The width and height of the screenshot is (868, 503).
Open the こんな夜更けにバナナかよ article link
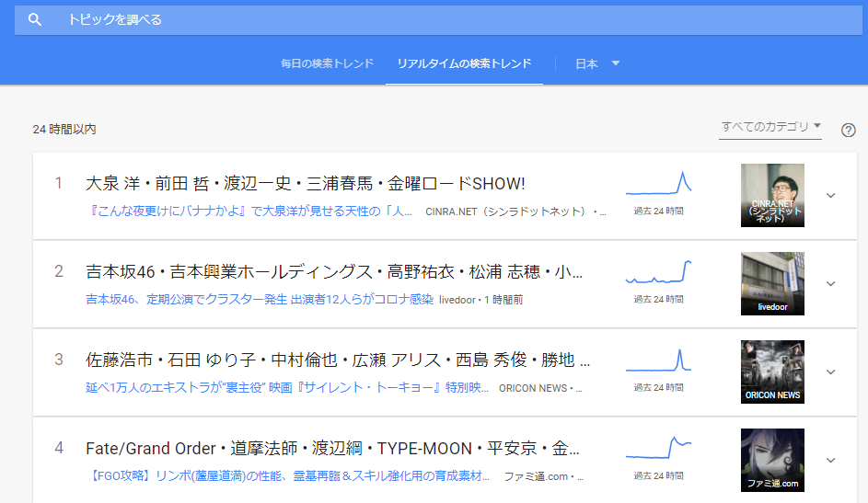(x=249, y=211)
